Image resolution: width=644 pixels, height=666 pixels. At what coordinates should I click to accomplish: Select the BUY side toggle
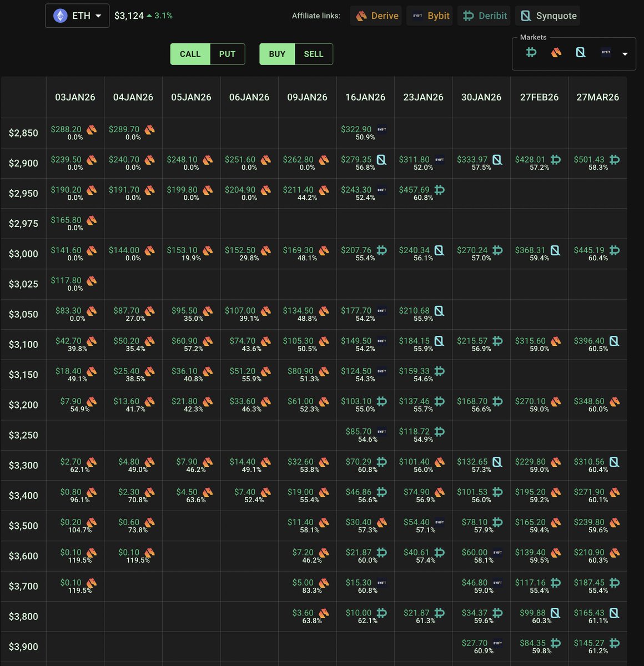click(277, 54)
